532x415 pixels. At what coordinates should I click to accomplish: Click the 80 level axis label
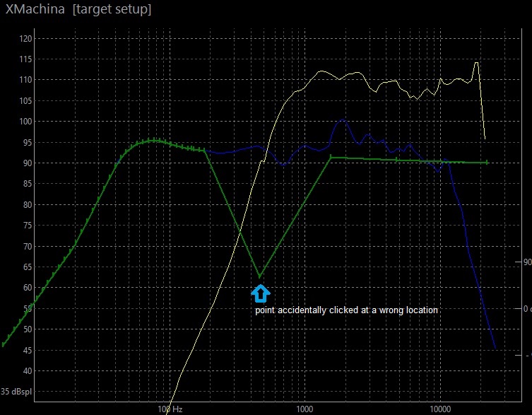pyautogui.click(x=27, y=205)
